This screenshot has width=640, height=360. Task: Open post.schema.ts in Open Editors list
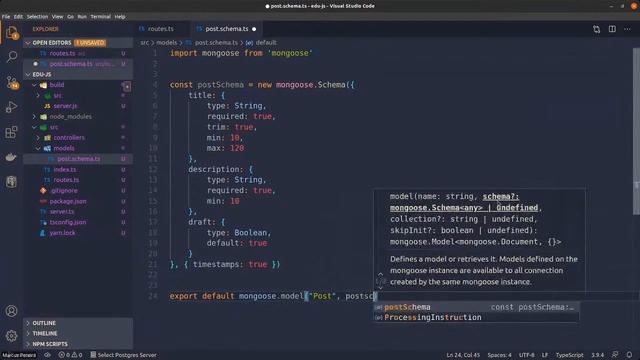[x=78, y=64]
